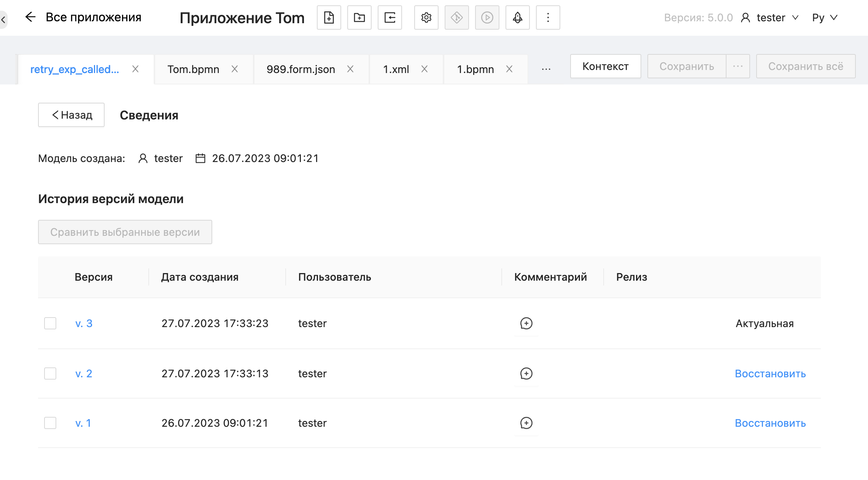
Task: Click the import/export arrow icon
Action: tap(389, 17)
